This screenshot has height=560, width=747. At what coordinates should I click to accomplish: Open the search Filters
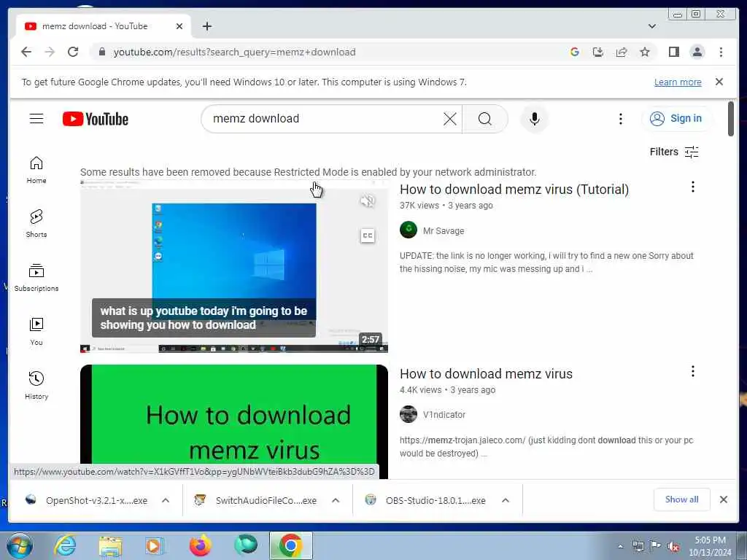(x=673, y=152)
